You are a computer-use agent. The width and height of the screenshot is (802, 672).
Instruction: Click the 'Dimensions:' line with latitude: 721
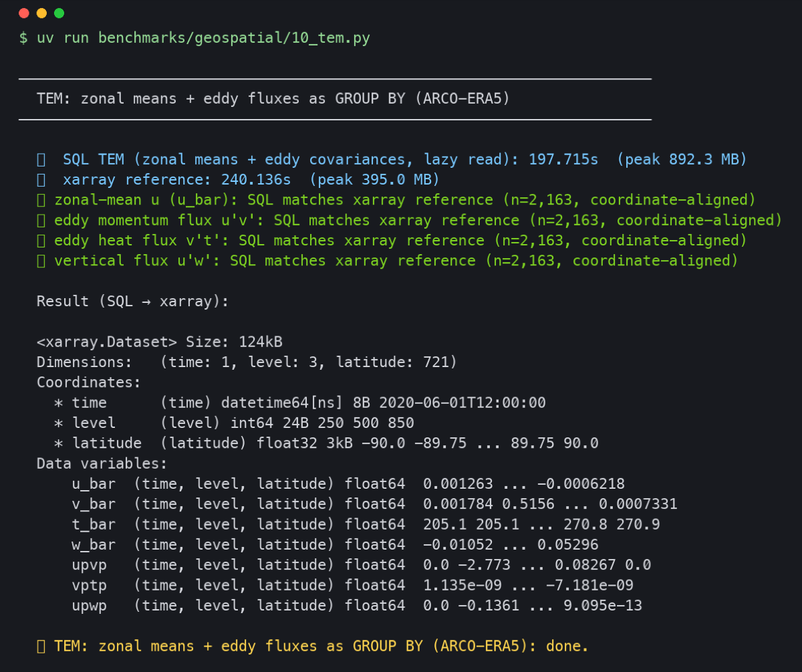pyautogui.click(x=247, y=362)
